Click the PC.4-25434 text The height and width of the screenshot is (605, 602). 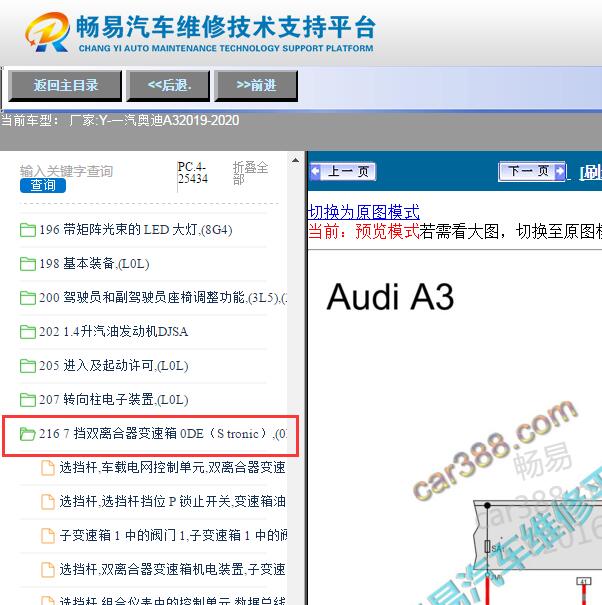[193, 172]
